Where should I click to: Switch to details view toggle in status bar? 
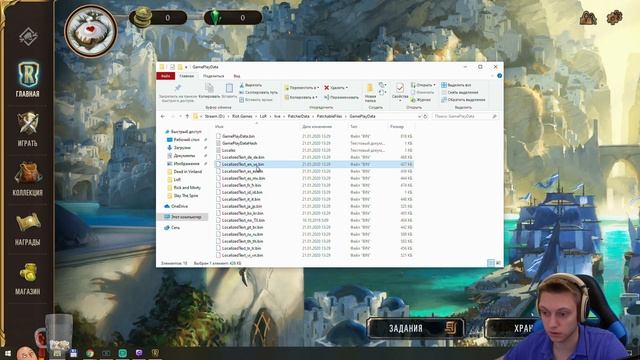point(491,263)
